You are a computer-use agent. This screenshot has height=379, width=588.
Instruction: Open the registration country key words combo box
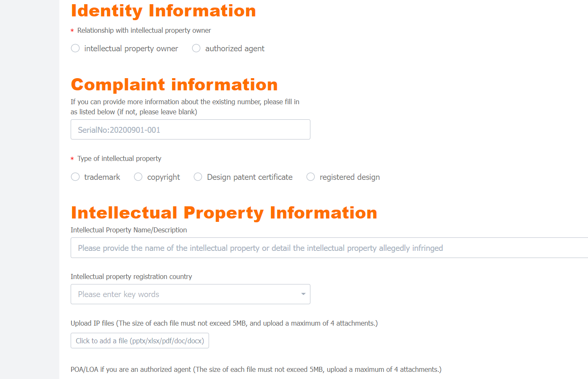pyautogui.click(x=191, y=294)
